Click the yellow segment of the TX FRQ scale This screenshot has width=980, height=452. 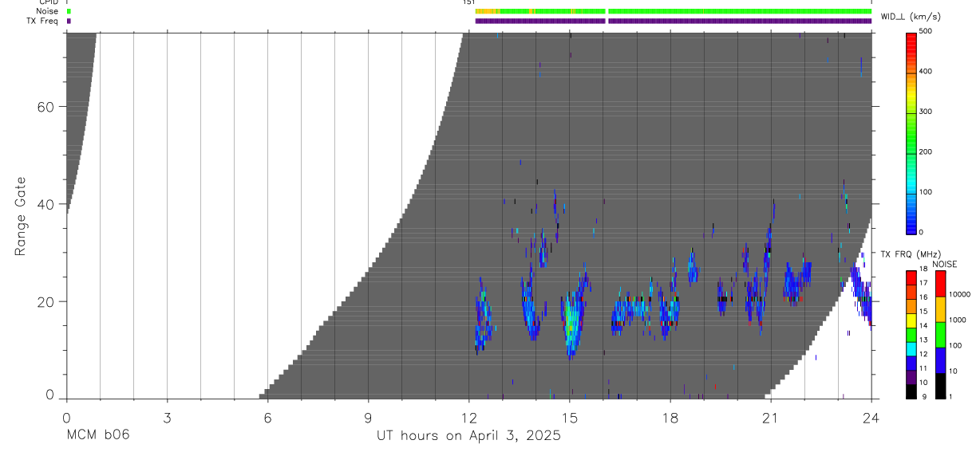(911, 319)
